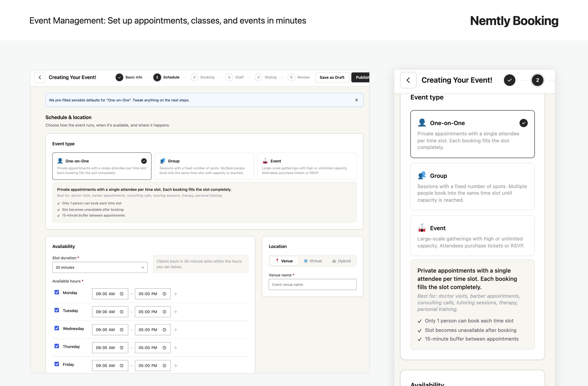Viewport: 588px width, 386px height.
Task: Add another time range for Friday
Action: (x=176, y=365)
